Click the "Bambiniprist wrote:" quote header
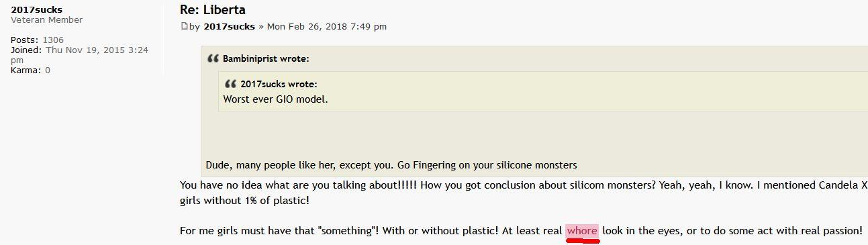 click(x=266, y=58)
